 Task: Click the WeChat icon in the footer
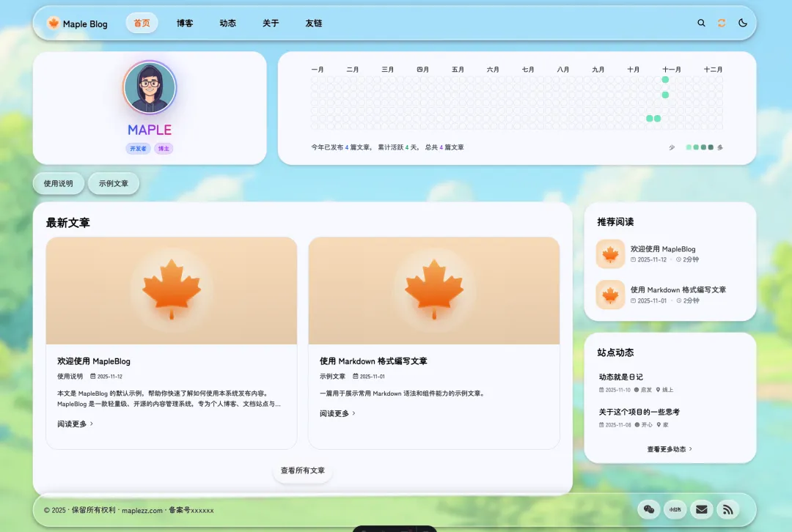[x=648, y=509]
